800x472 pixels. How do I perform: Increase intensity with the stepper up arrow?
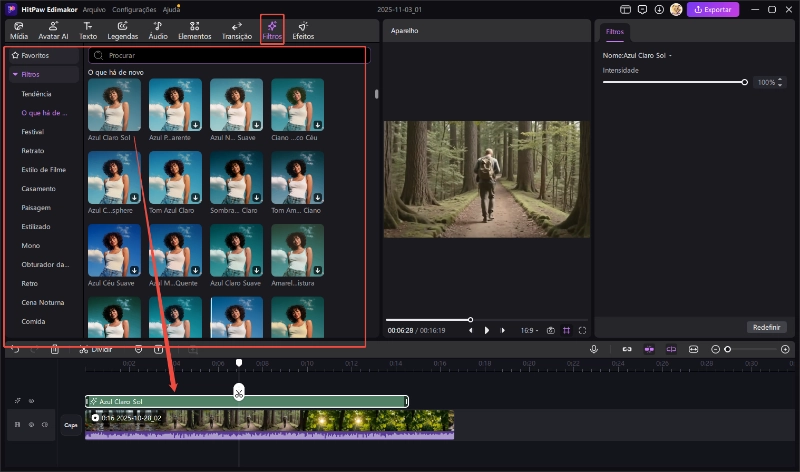(780, 80)
